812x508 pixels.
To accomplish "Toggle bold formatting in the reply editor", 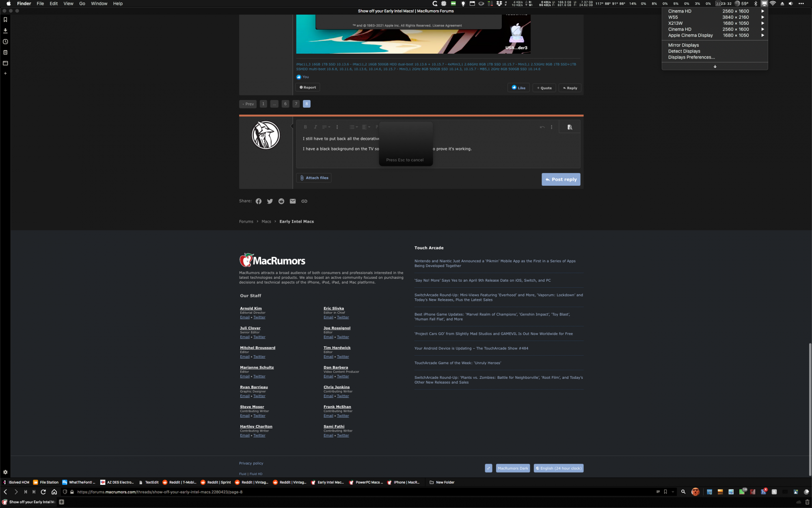I will 305,127.
